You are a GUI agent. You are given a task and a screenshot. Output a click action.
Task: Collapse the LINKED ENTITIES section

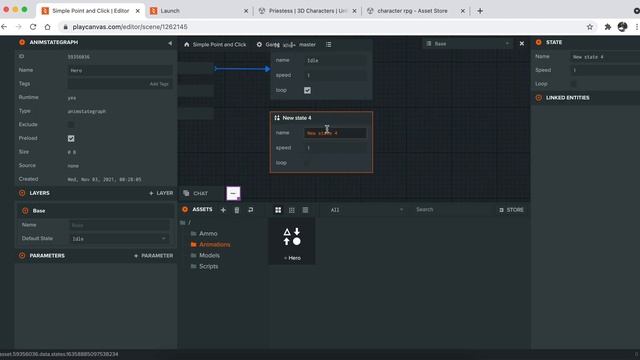click(539, 98)
